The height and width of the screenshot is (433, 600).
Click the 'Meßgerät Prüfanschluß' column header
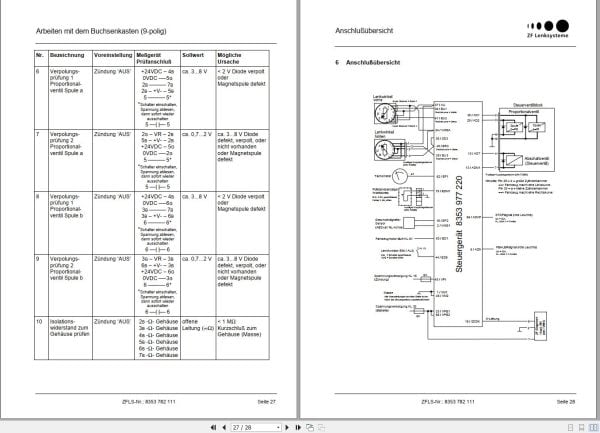(x=154, y=58)
